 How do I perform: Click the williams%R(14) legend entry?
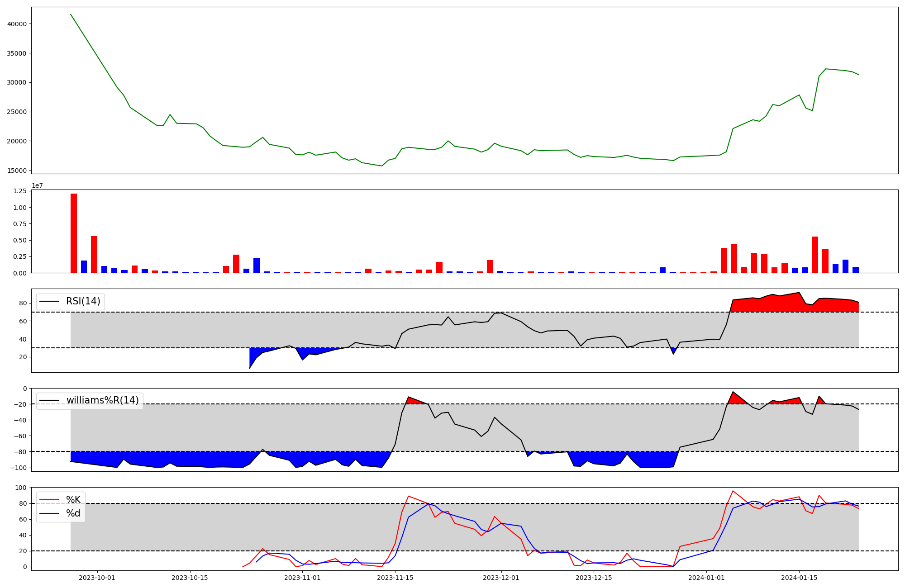click(103, 400)
